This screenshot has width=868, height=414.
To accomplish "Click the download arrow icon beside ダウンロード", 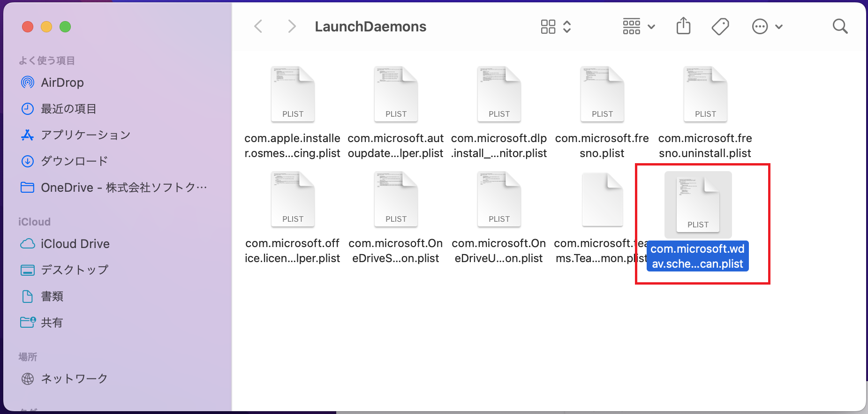I will (28, 161).
